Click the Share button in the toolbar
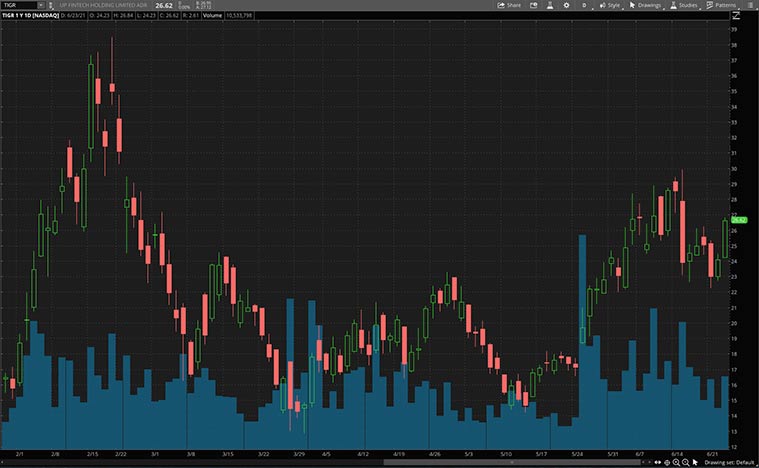 [509, 5]
